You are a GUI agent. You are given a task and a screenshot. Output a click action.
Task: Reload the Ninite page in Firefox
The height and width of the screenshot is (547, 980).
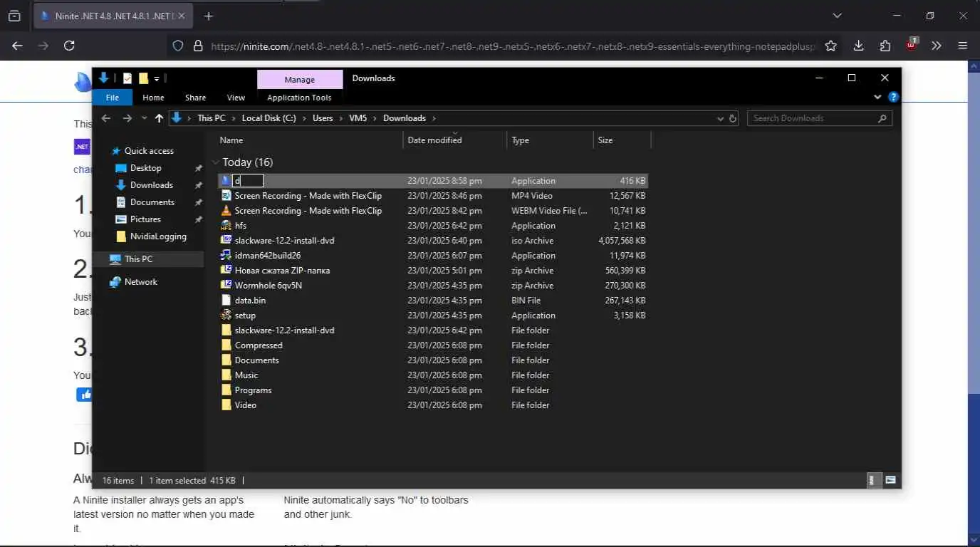[69, 46]
